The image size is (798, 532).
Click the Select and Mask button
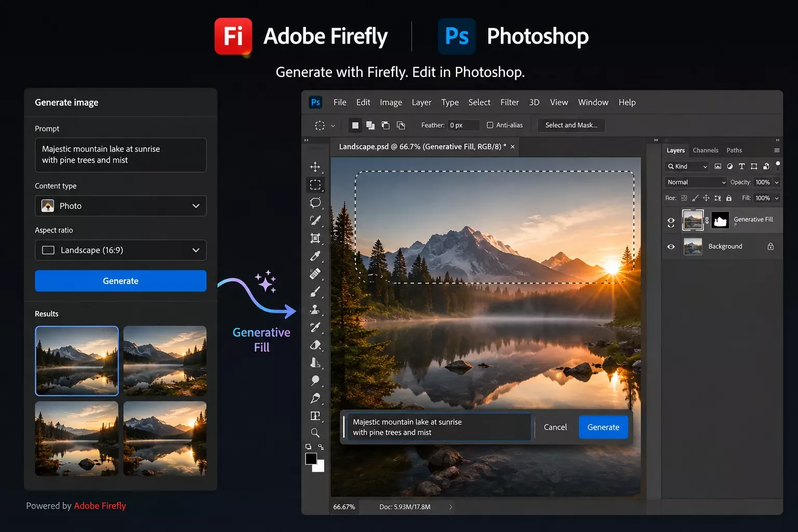(x=571, y=125)
